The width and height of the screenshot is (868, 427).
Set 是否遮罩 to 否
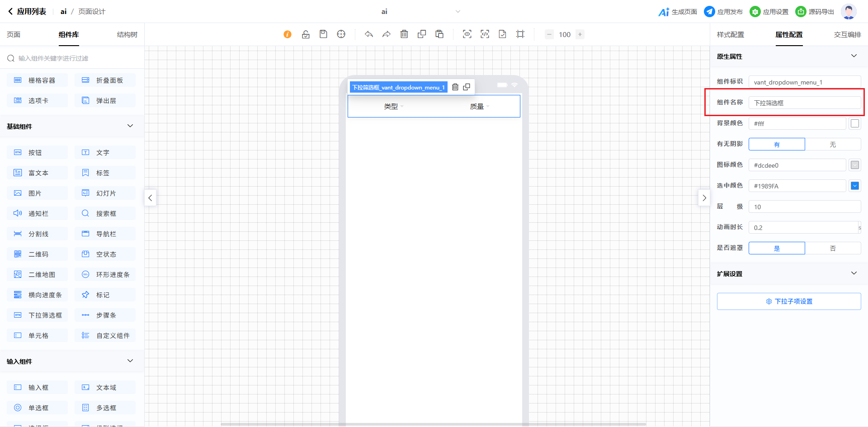(832, 249)
